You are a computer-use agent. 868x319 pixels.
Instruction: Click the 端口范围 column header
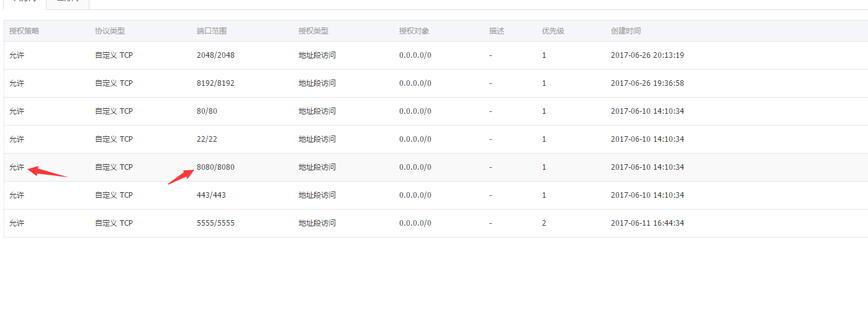[x=212, y=30]
